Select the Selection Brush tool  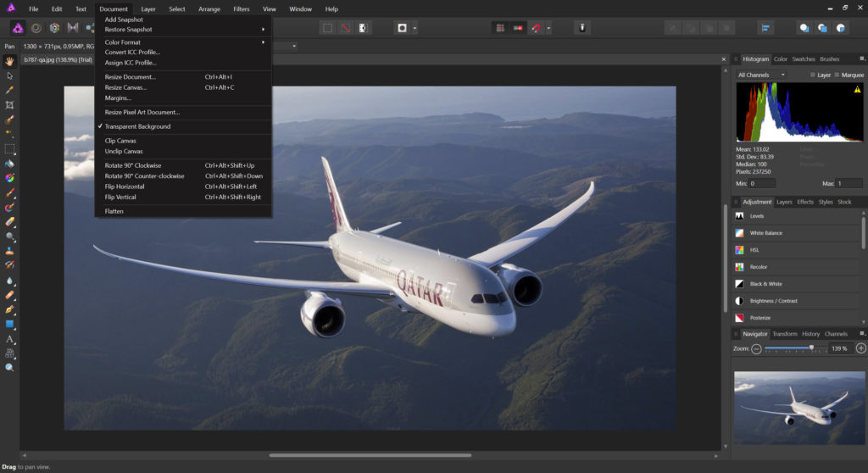9,120
